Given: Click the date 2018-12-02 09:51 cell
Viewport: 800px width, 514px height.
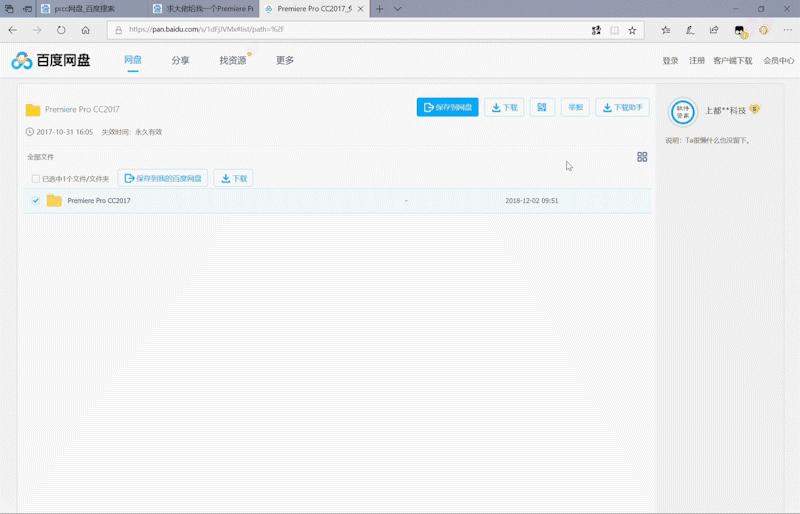Looking at the screenshot, I should [532, 201].
